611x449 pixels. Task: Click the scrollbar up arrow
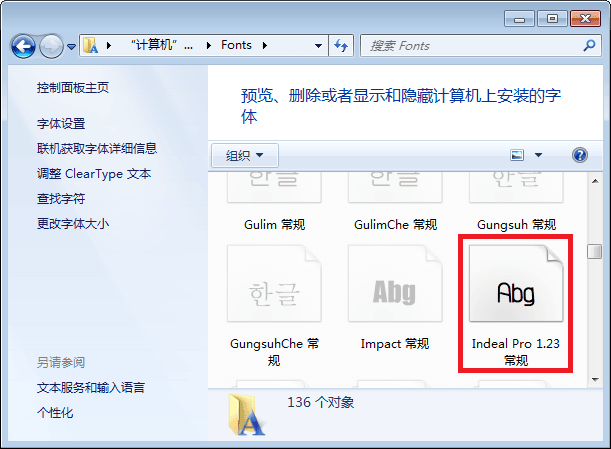coord(595,181)
